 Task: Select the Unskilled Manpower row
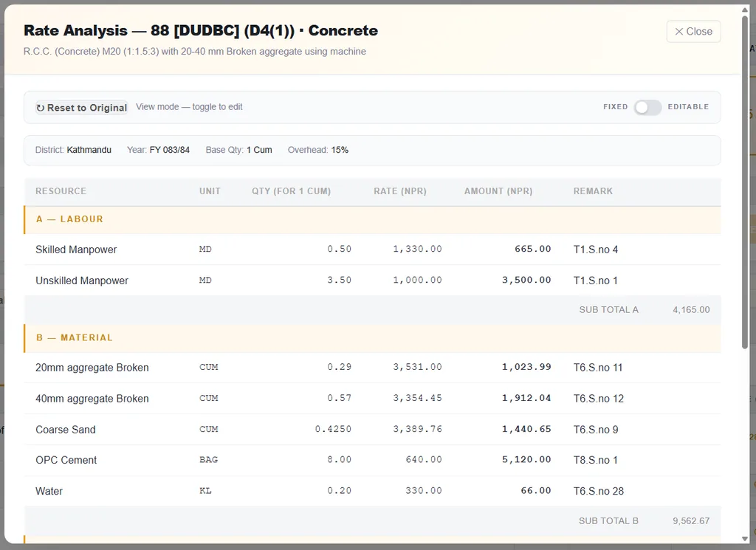pos(372,280)
